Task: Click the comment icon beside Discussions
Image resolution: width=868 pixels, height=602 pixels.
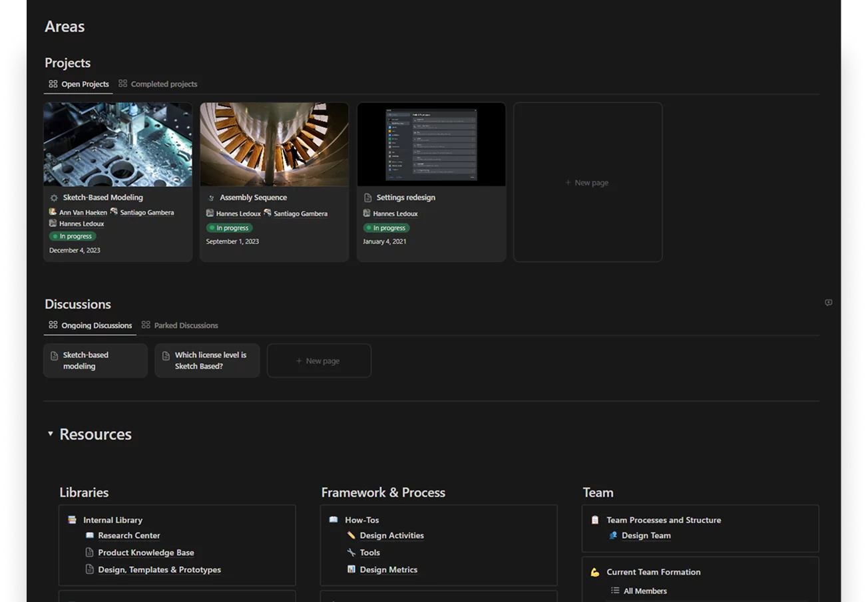Action: [x=828, y=303]
